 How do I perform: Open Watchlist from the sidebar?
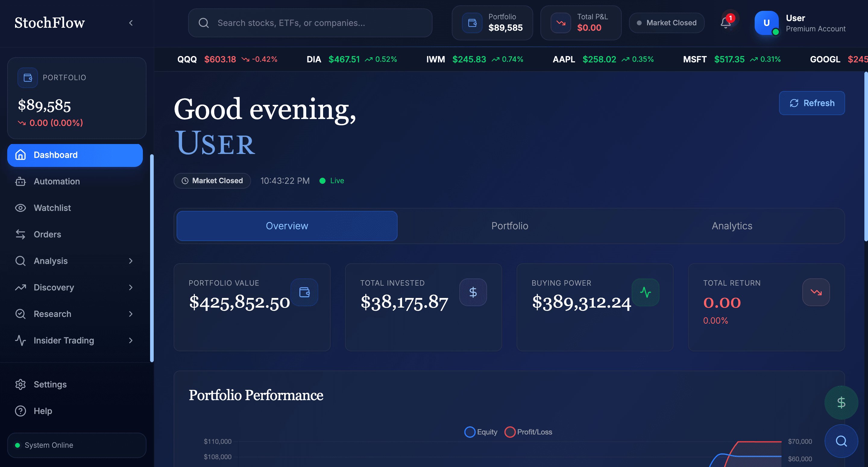coord(52,208)
